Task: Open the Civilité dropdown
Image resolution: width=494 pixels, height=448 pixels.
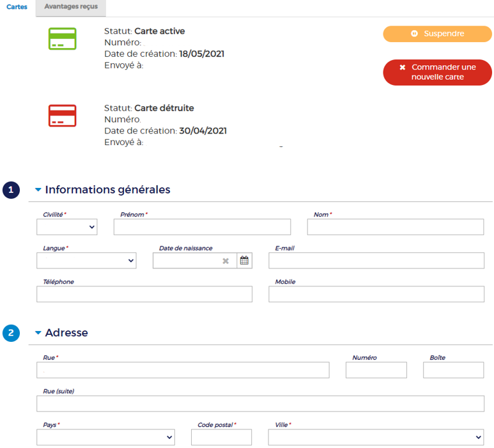Action: (67, 227)
